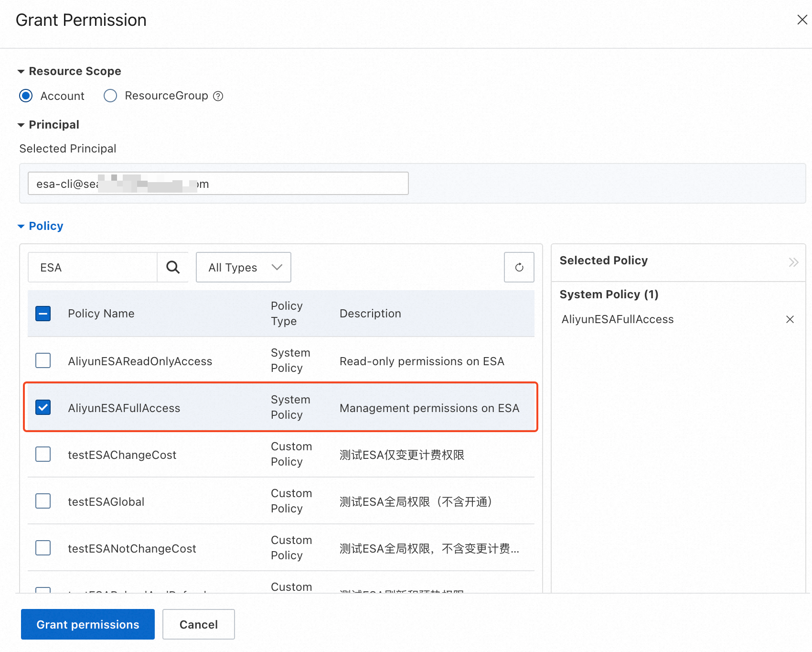Collapse the Policy section
Screen dimensions: 812x652
tap(21, 227)
